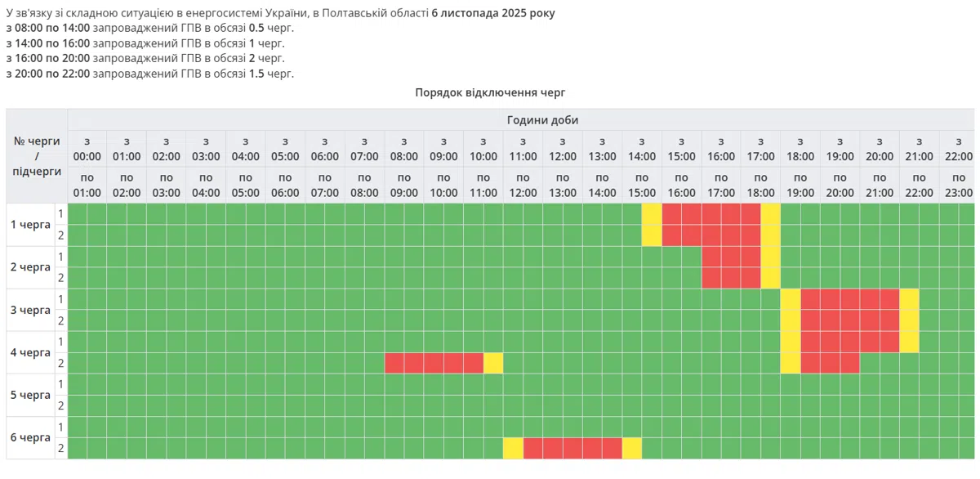Viewport: 980px width, 479px height.
Task: Select the "2 черга" row label
Action: click(30, 267)
